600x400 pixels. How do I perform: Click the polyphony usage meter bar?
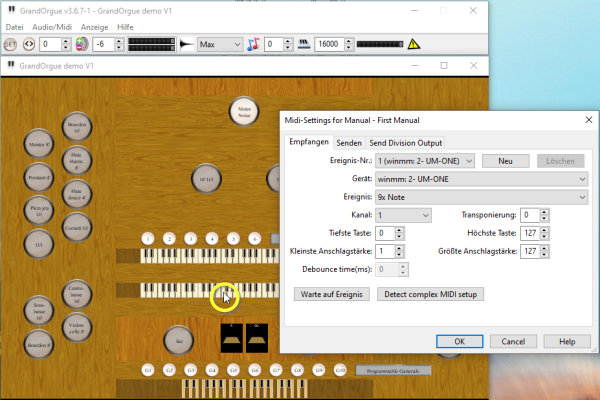point(380,44)
